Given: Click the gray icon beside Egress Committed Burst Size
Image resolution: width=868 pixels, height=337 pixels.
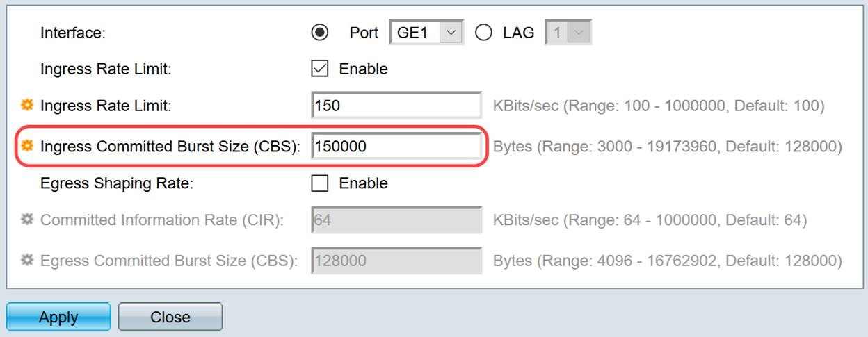Looking at the screenshot, I should click(28, 261).
